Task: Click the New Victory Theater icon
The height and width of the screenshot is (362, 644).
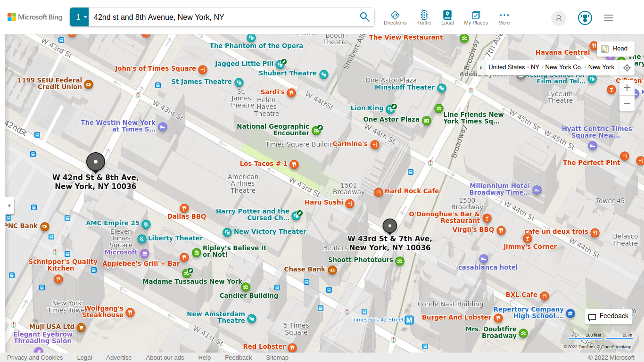Action: [227, 232]
